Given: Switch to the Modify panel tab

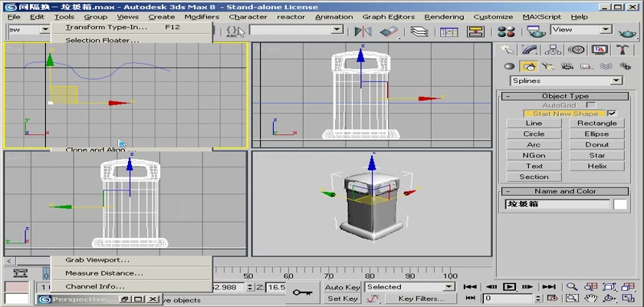Looking at the screenshot, I should coord(527,50).
